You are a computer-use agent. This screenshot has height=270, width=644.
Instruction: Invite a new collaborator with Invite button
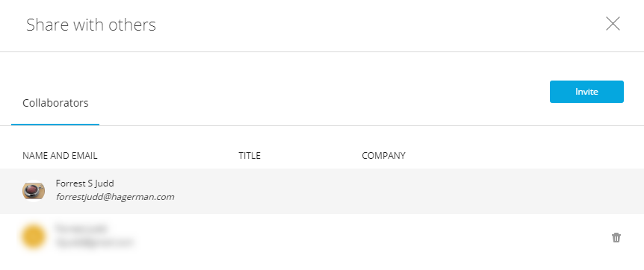pos(586,92)
